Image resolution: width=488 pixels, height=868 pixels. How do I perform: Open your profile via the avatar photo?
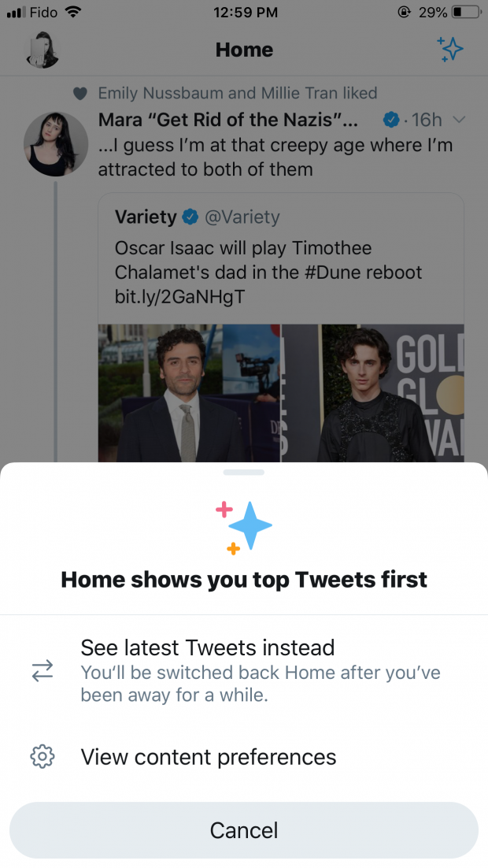[x=42, y=50]
